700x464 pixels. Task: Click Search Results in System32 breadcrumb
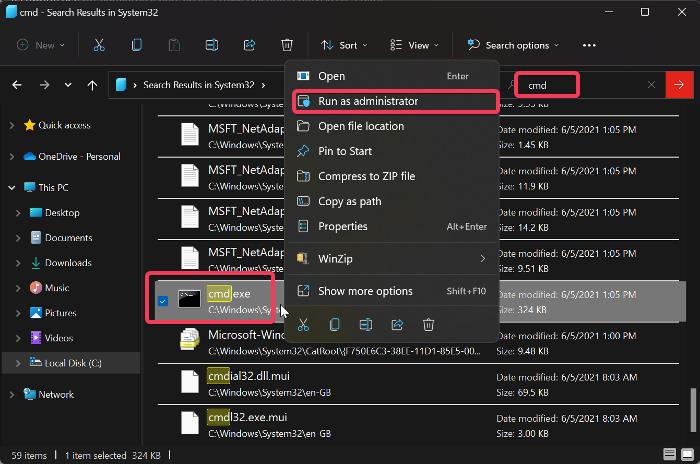click(x=199, y=85)
